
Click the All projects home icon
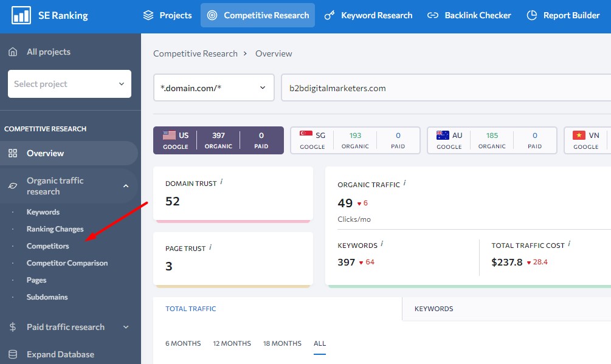pos(13,52)
